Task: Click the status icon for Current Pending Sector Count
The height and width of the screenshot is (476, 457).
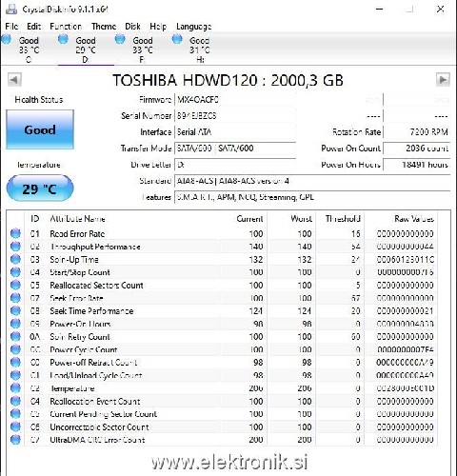Action: 15,414
